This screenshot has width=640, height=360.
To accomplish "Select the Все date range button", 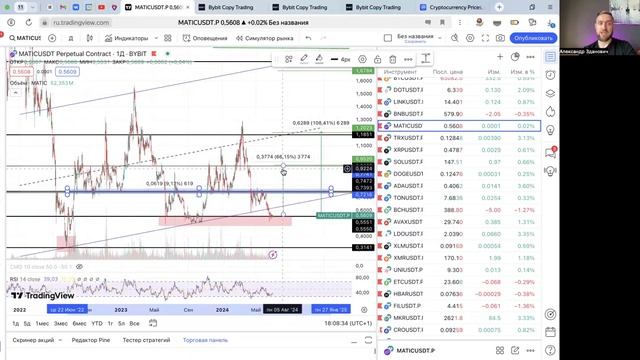I will [134, 323].
